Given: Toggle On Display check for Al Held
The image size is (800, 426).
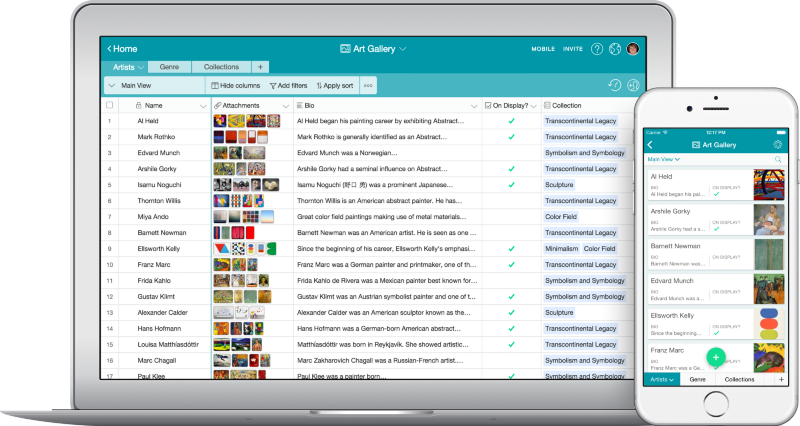Looking at the screenshot, I should pyautogui.click(x=511, y=121).
